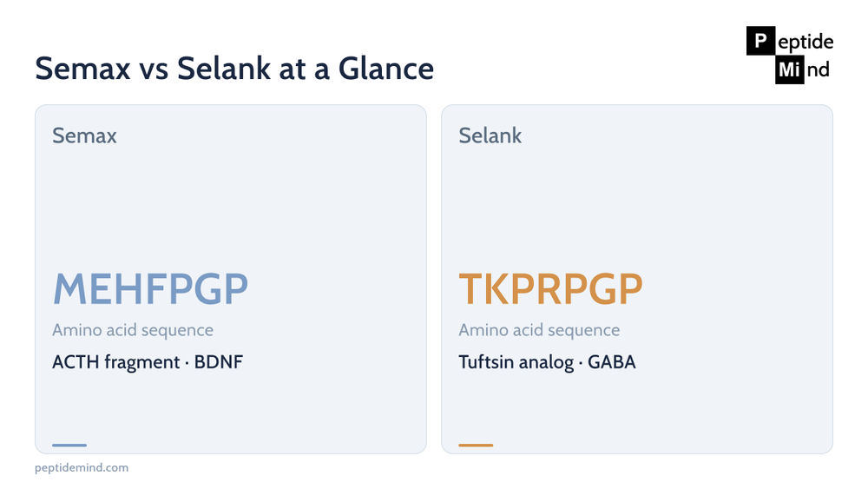Viewport: 868px width, 489px height.
Task: Click the Selank card heading
Action: coord(490,135)
